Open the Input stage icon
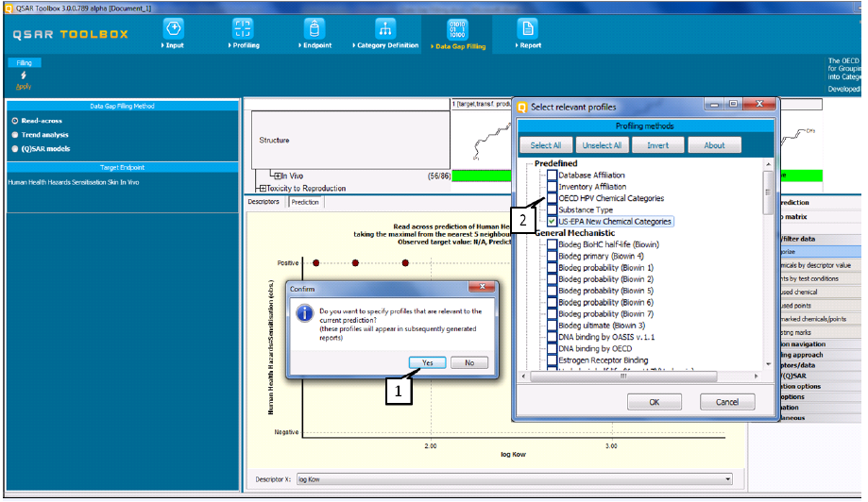 pos(174,28)
